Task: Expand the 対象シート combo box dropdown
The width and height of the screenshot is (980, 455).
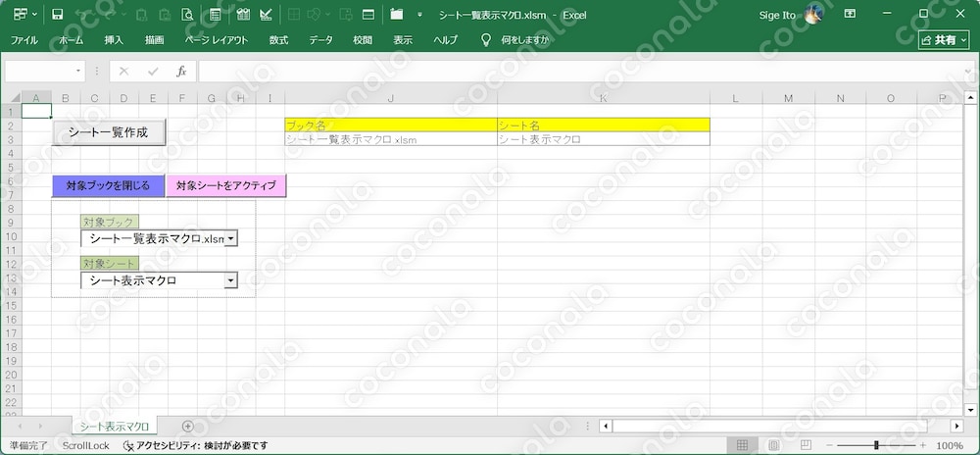Action: click(230, 280)
